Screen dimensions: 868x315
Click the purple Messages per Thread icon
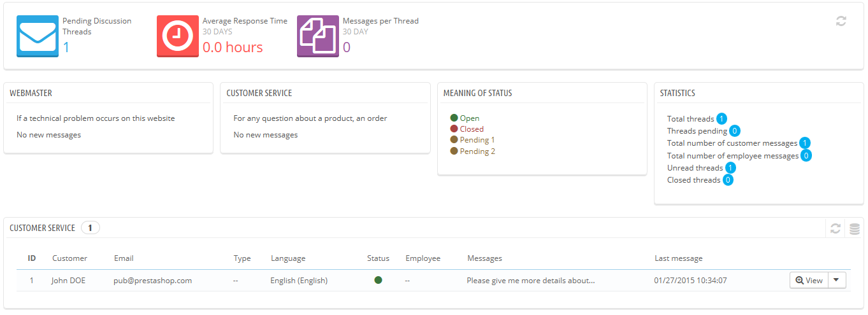click(x=318, y=36)
